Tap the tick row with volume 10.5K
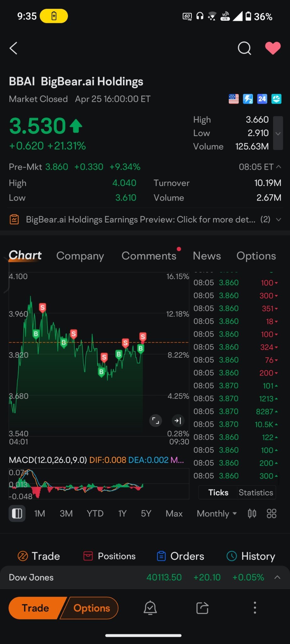The height and width of the screenshot is (644, 290). 236,424
